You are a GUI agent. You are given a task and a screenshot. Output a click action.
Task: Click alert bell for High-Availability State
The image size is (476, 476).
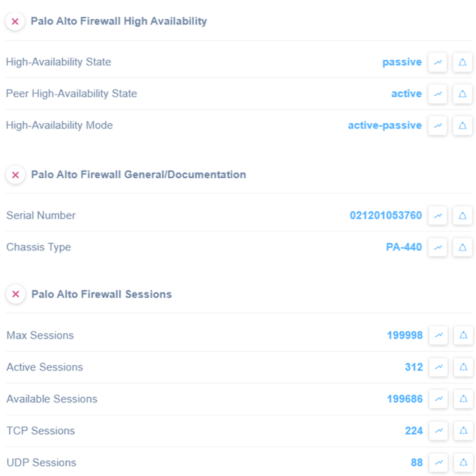click(462, 62)
